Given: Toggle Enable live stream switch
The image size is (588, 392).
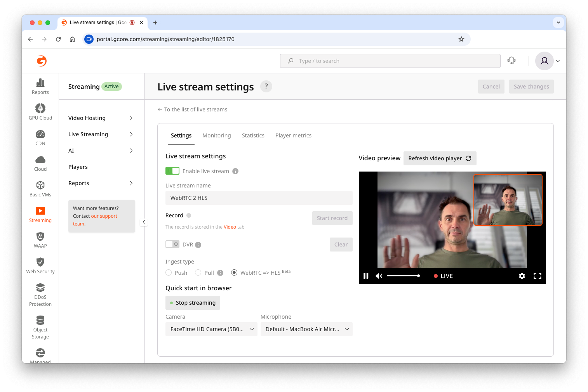Looking at the screenshot, I should coord(172,171).
